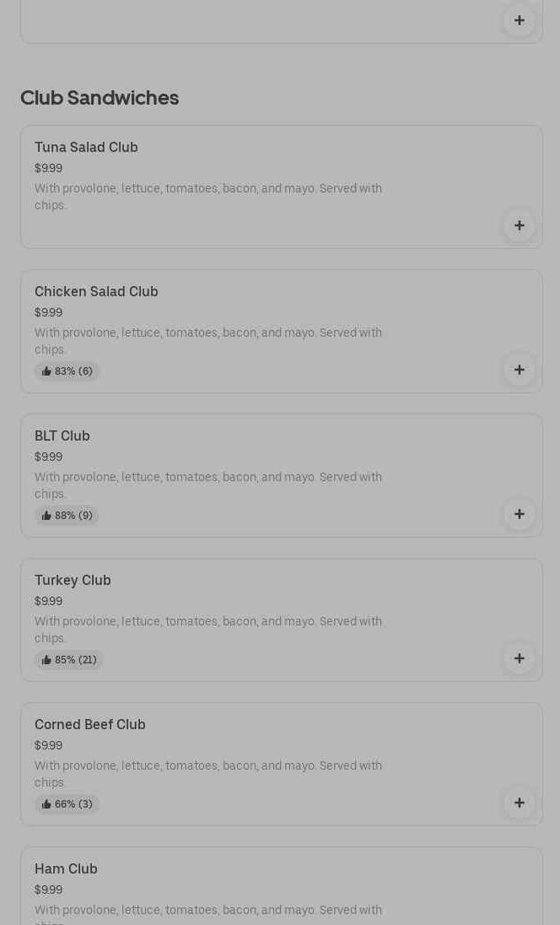The width and height of the screenshot is (560, 925).
Task: Add BLT Club with plus icon
Action: click(519, 514)
